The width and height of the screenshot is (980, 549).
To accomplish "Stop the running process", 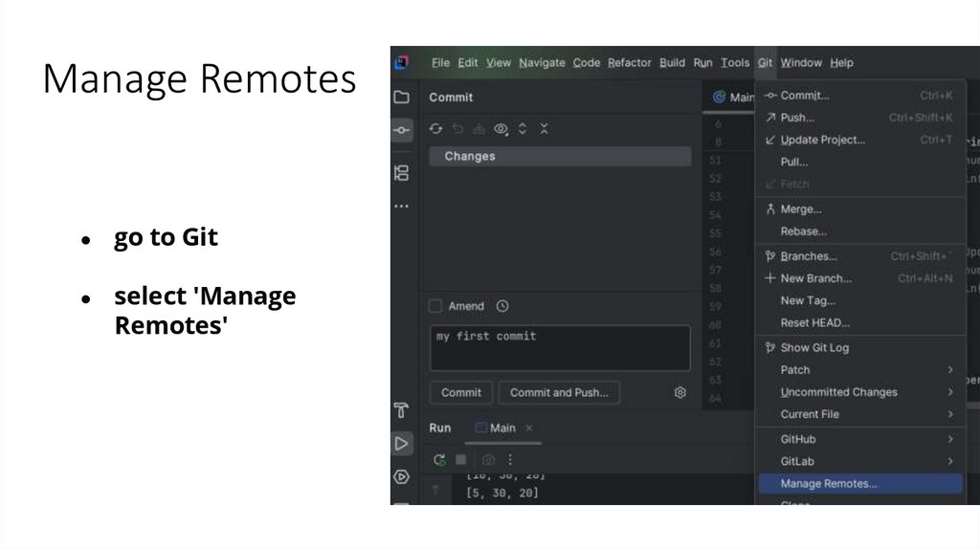I will (460, 460).
